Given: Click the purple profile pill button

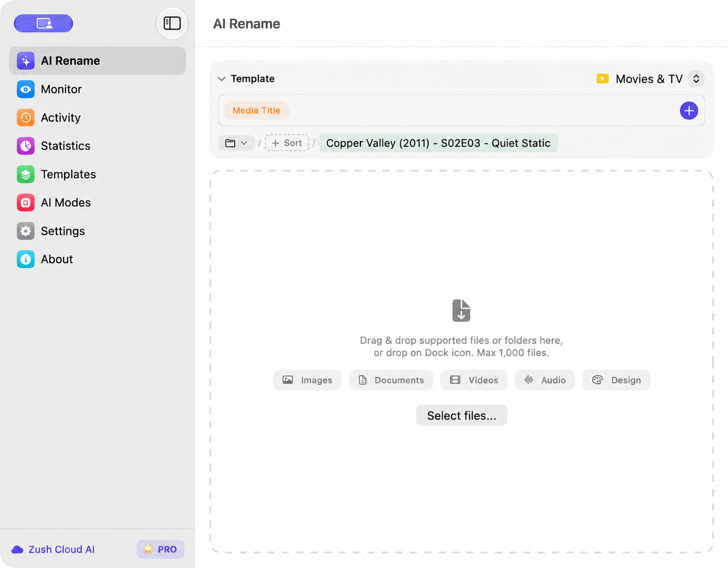Looking at the screenshot, I should (44, 24).
